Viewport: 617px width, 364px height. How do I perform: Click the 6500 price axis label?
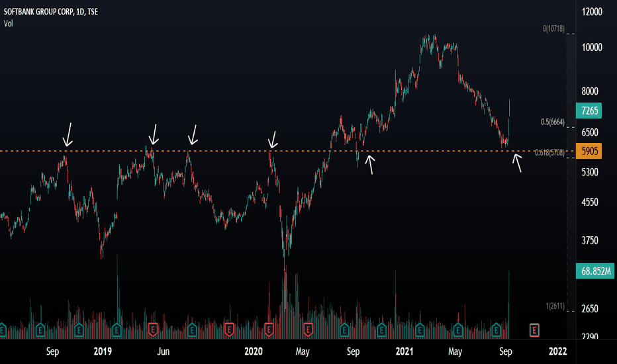pyautogui.click(x=590, y=132)
